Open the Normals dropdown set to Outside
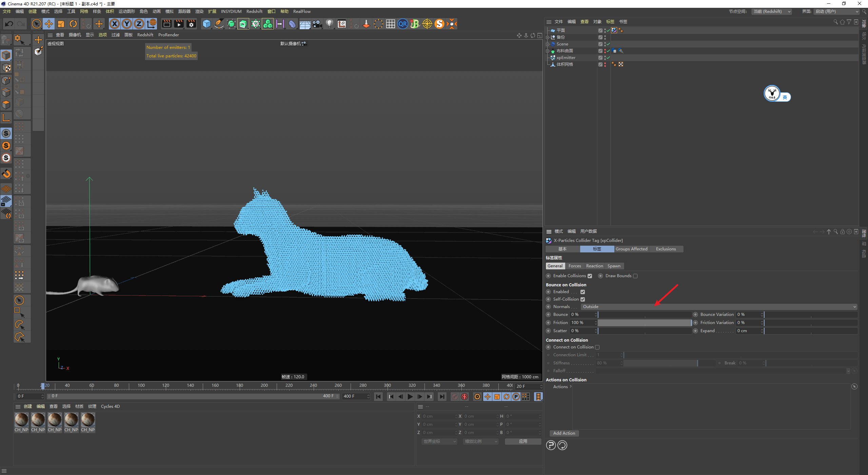This screenshot has height=475, width=868. 719,307
